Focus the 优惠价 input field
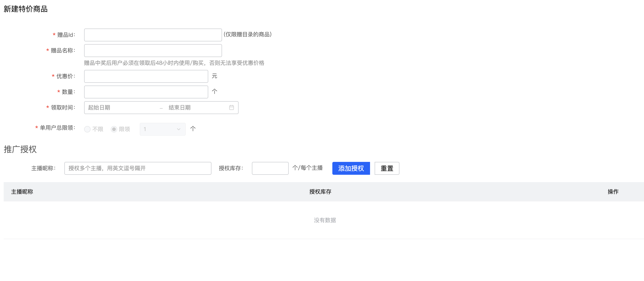The width and height of the screenshot is (644, 281). pyautogui.click(x=146, y=76)
